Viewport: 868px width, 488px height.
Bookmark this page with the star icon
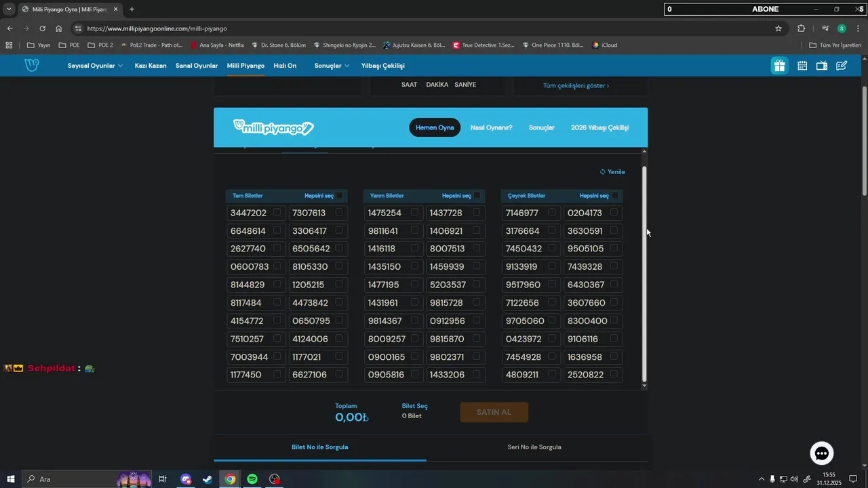[x=778, y=28]
